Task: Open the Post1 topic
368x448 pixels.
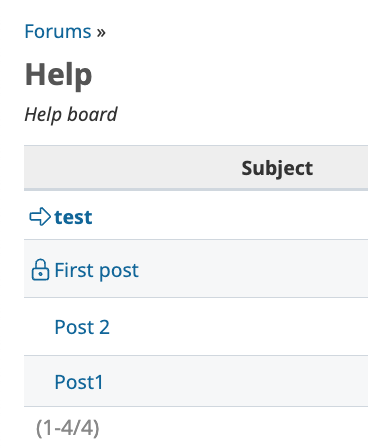Action: (x=79, y=382)
